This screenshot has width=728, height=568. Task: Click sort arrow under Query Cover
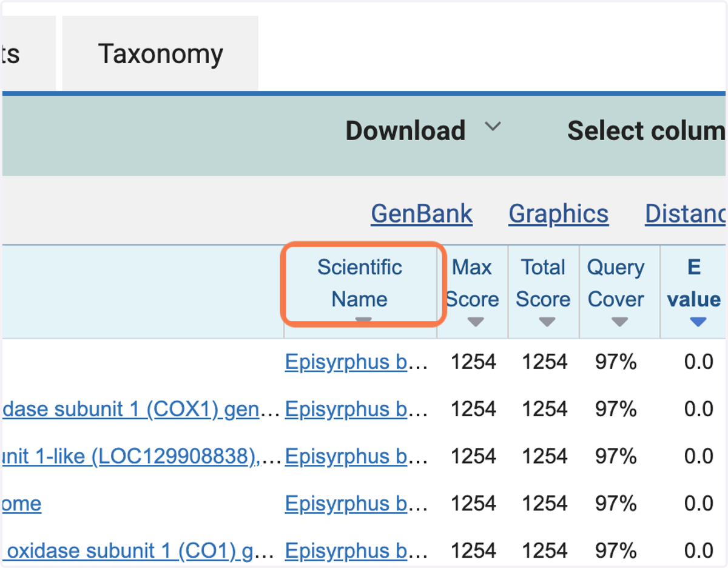[619, 322]
